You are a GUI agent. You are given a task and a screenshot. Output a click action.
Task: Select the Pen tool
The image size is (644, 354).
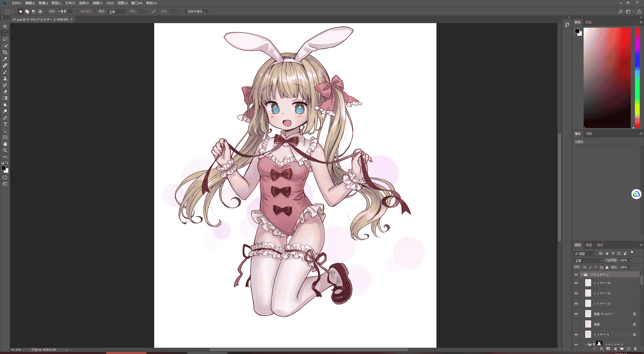click(x=5, y=118)
